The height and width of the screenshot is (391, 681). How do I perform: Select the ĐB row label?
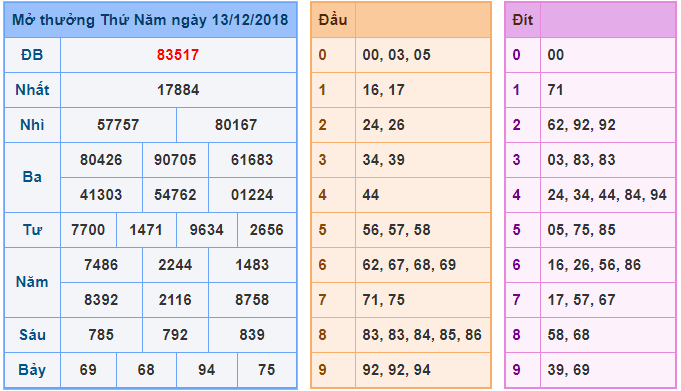(x=32, y=55)
